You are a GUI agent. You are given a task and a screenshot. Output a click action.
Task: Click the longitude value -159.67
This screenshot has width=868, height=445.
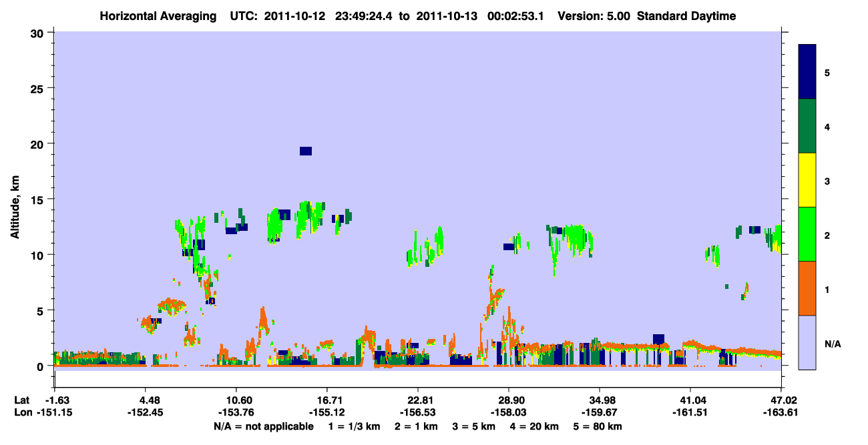click(x=600, y=412)
